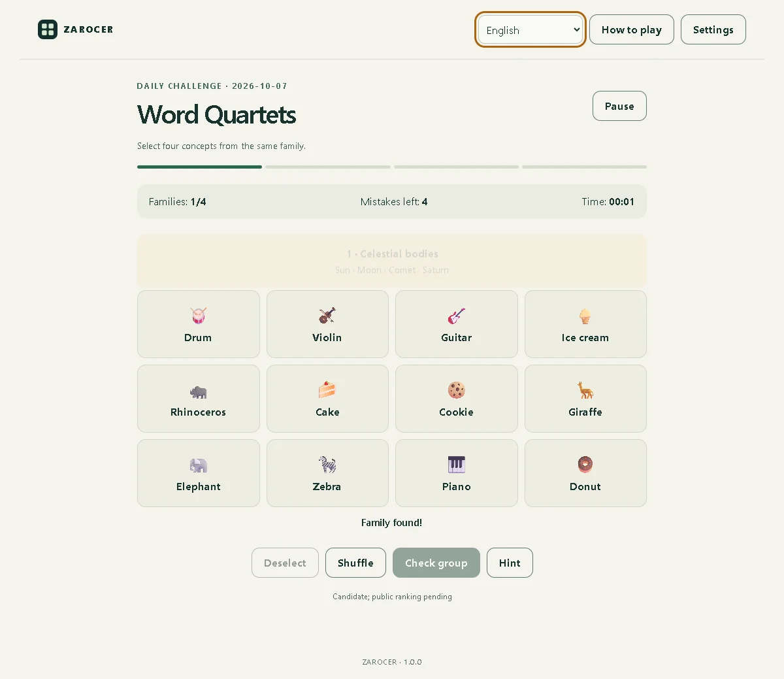Choose the Giraffe tile icon
Viewport: 784px width, 679px height.
click(x=585, y=390)
